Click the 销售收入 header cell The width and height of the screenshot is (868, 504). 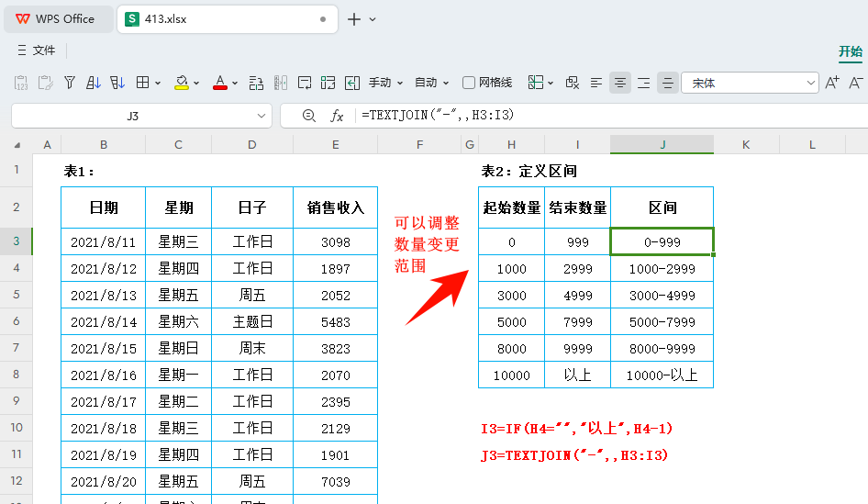click(x=336, y=207)
